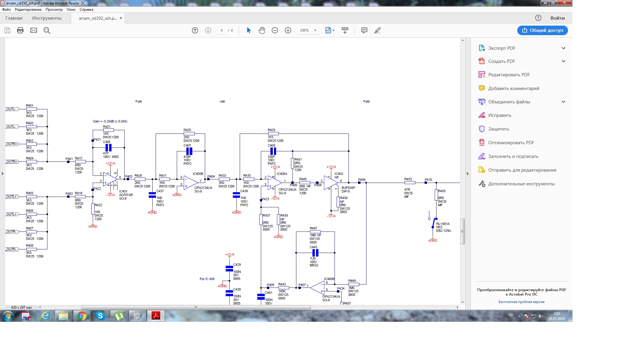644x362 pixels.
Task: Open the 150% zoom level dropdown
Action: 315,30
